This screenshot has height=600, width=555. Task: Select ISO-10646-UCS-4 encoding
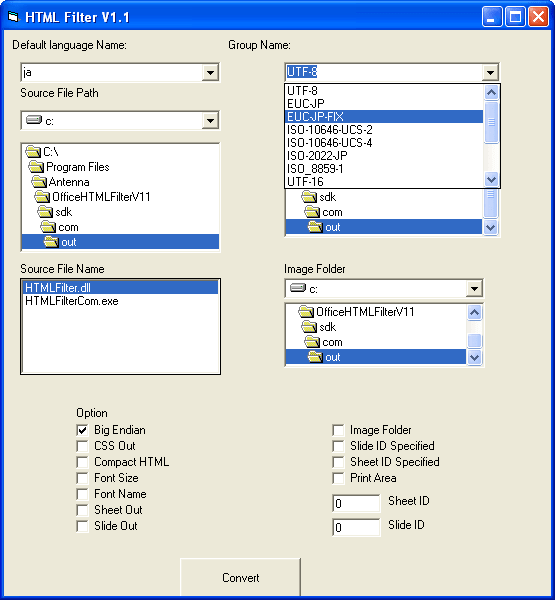click(384, 143)
